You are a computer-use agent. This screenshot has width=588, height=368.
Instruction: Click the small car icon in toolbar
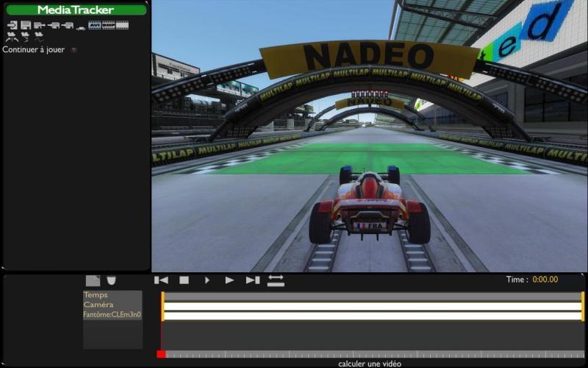[x=81, y=27]
